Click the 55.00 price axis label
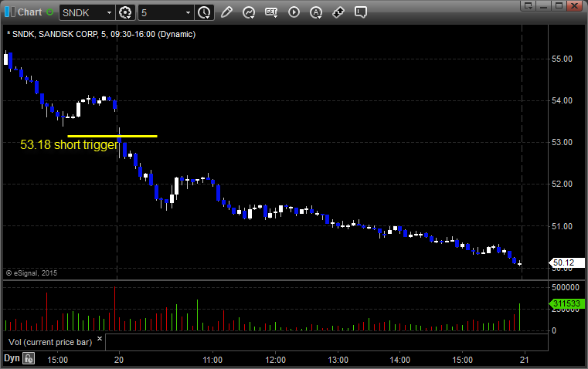Viewport: 588px width, 369px height. (562, 59)
